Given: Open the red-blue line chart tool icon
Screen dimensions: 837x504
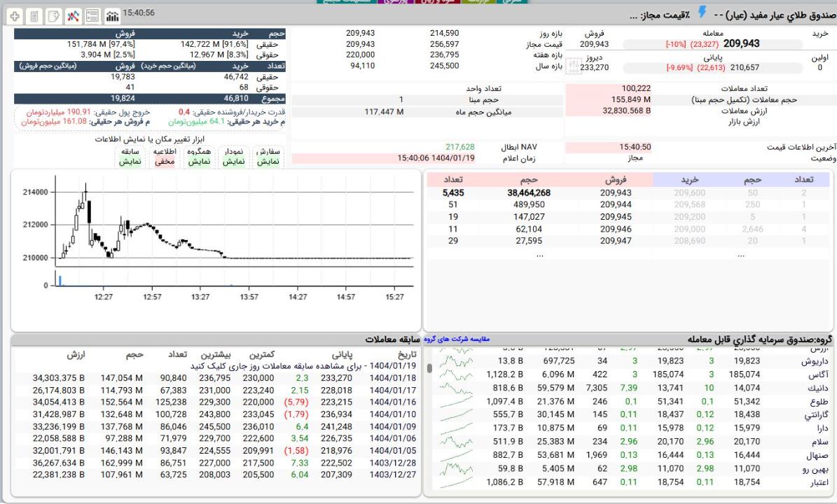Looking at the screenshot, I should pos(74,15).
